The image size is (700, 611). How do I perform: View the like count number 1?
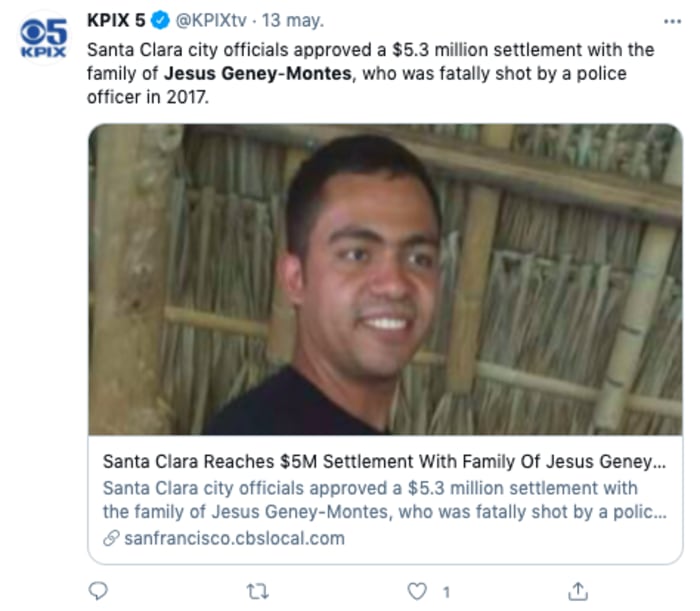446,591
